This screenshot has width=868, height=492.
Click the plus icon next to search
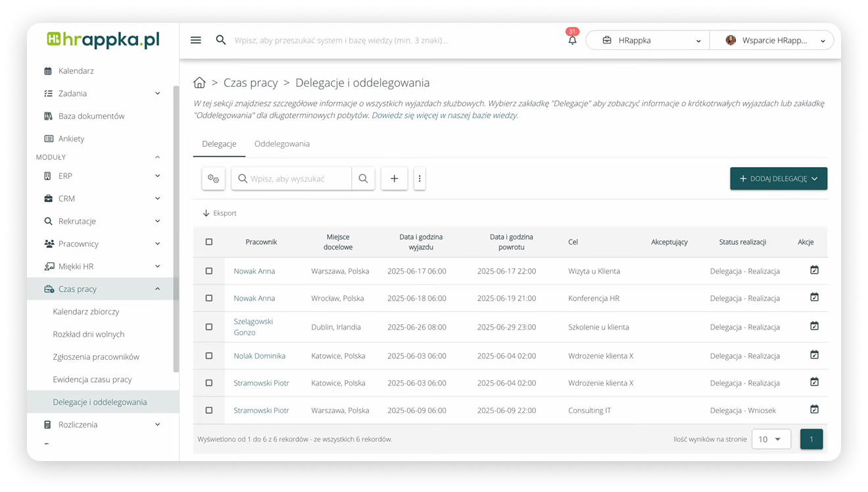[395, 178]
